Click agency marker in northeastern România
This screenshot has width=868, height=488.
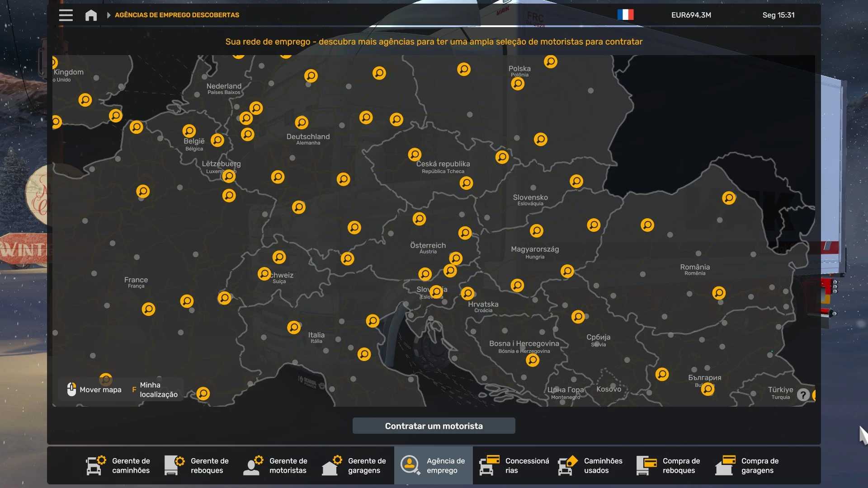(x=729, y=197)
